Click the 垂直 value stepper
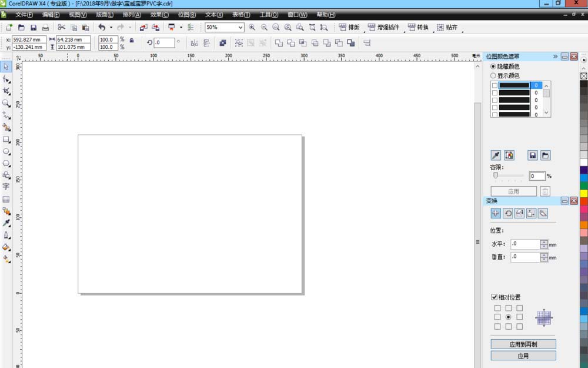 click(x=544, y=257)
